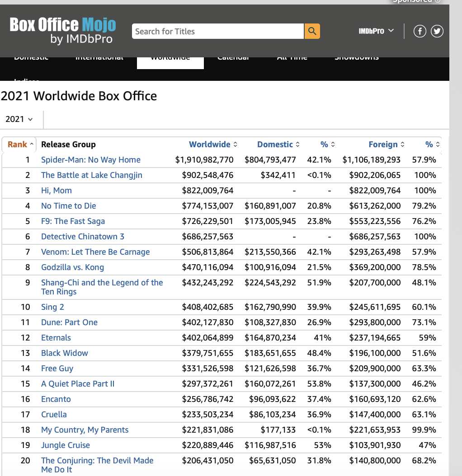This screenshot has height=476, width=462.
Task: Open The Battle at Lake Changjin
Action: point(91,175)
